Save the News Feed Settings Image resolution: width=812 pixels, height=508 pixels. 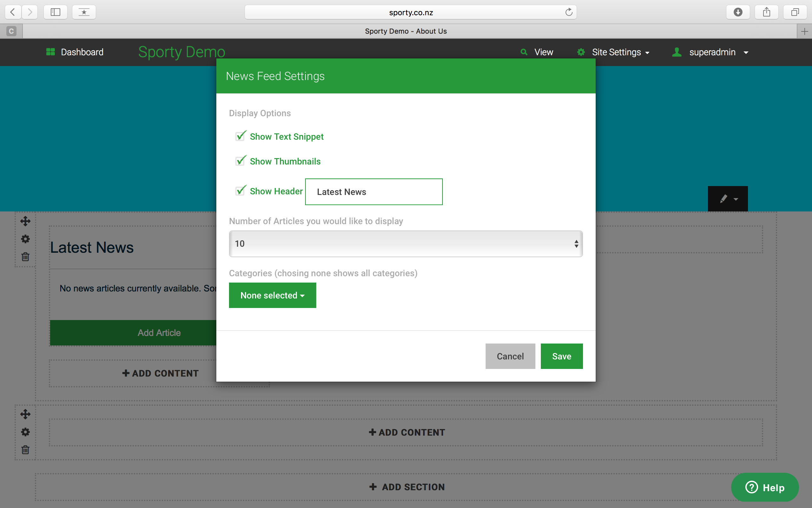point(561,356)
